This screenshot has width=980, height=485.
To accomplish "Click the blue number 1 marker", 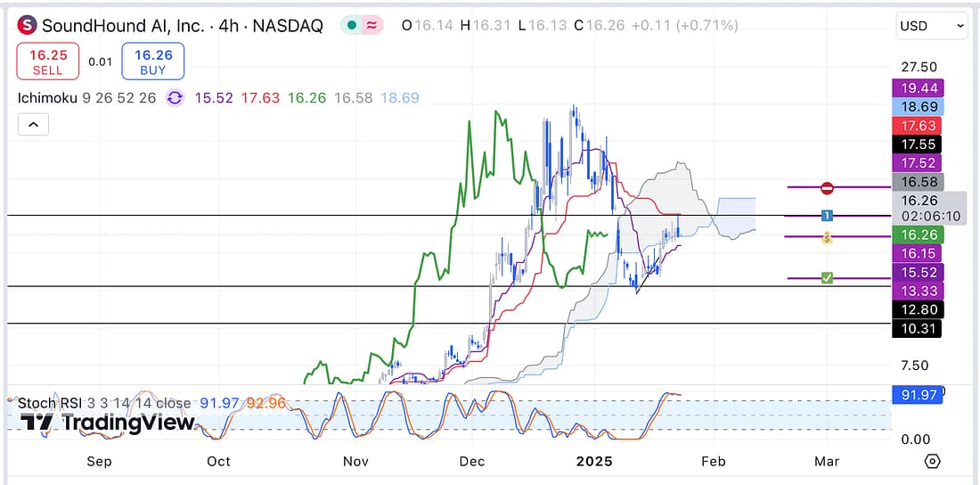I will point(827,216).
